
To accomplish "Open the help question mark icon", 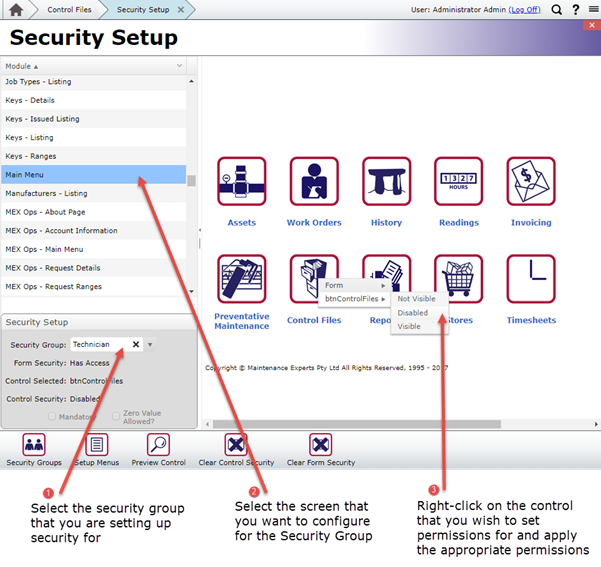I will pyautogui.click(x=575, y=10).
